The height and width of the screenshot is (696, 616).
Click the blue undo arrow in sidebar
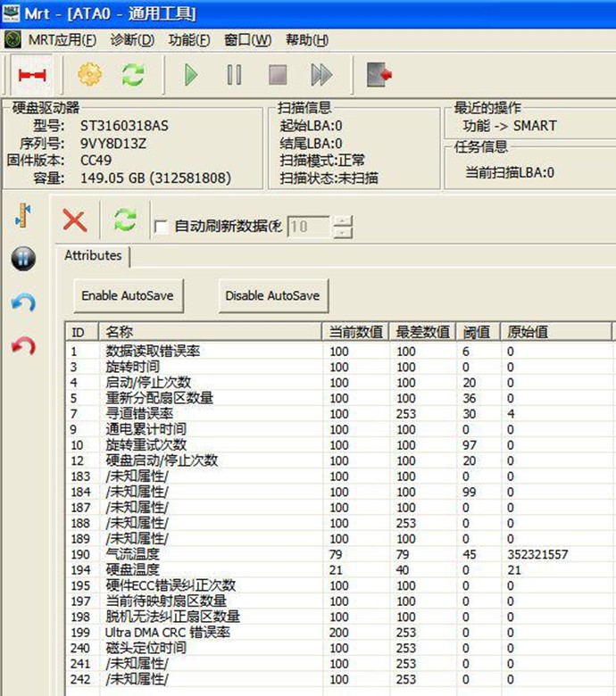[23, 302]
